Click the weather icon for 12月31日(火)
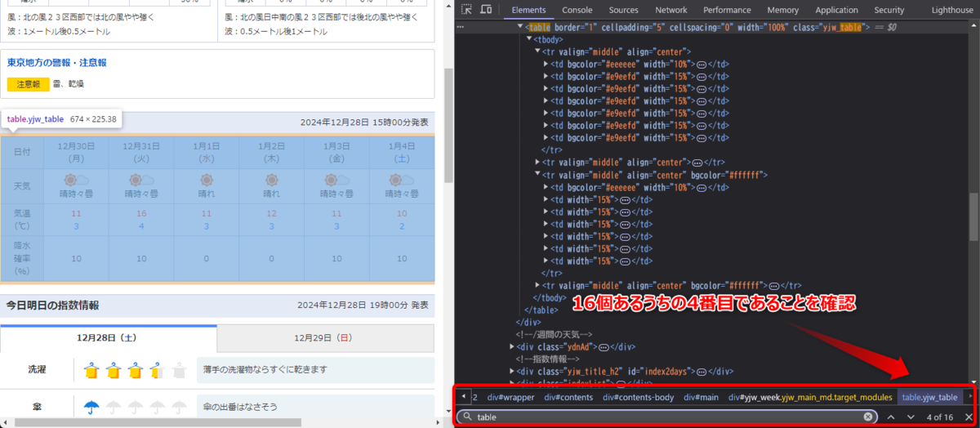Viewport: 980px width, 428px height. coord(141,181)
